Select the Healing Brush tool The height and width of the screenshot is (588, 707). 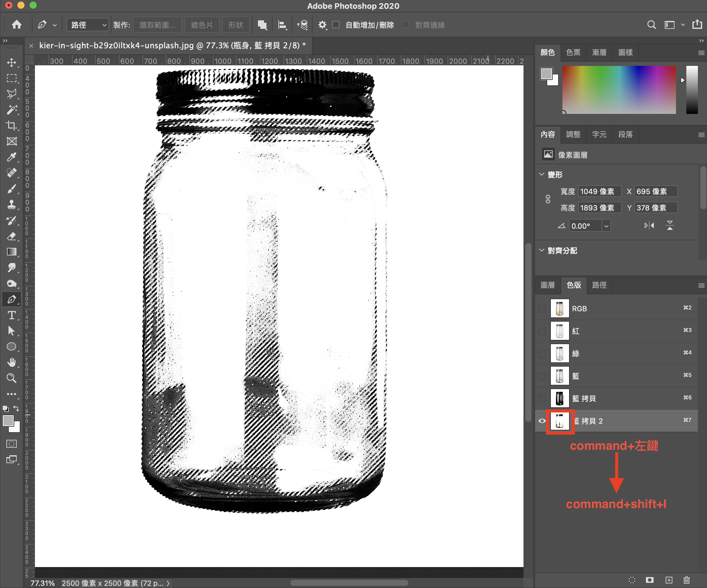coord(12,173)
